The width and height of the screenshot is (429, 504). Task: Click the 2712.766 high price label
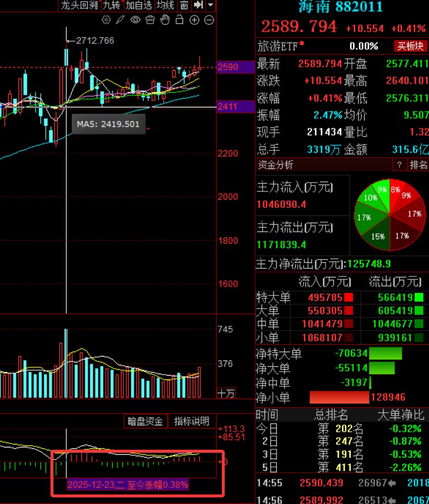95,41
